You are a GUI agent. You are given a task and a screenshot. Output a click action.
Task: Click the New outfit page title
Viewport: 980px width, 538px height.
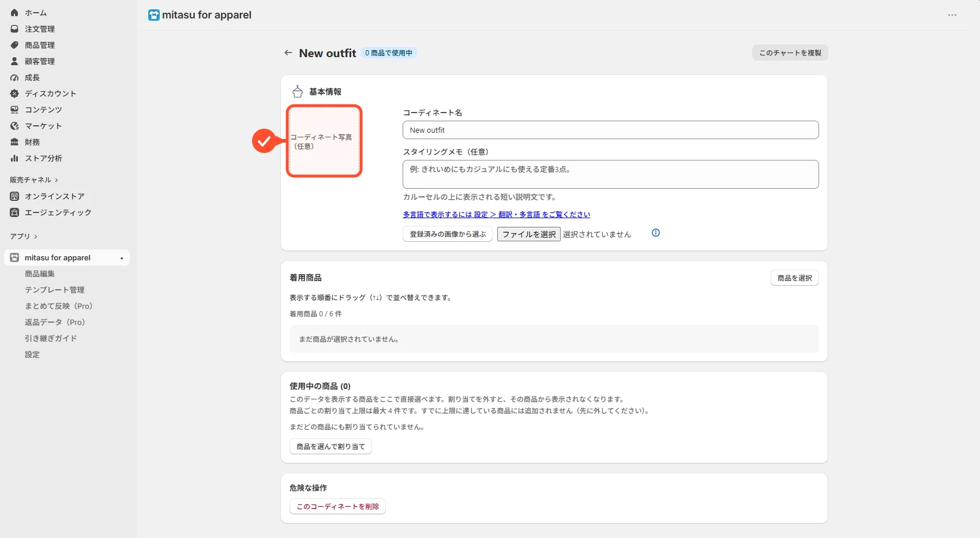328,53
